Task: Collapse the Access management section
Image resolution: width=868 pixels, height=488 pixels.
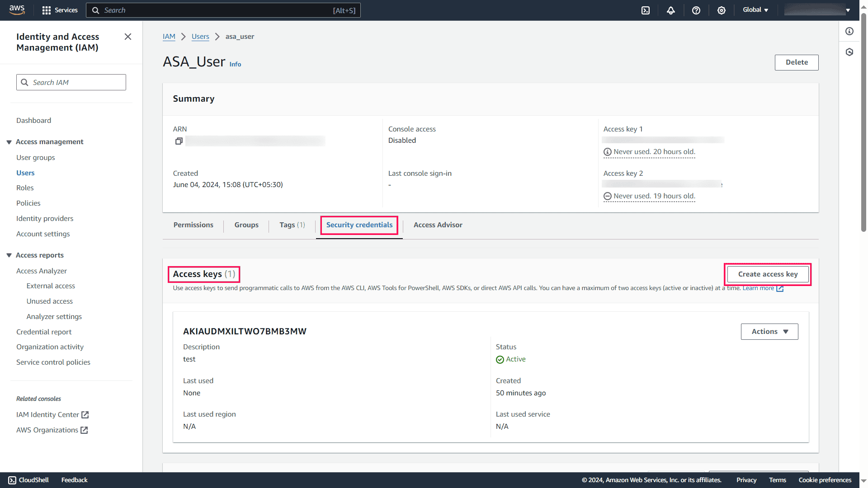Action: [x=9, y=141]
